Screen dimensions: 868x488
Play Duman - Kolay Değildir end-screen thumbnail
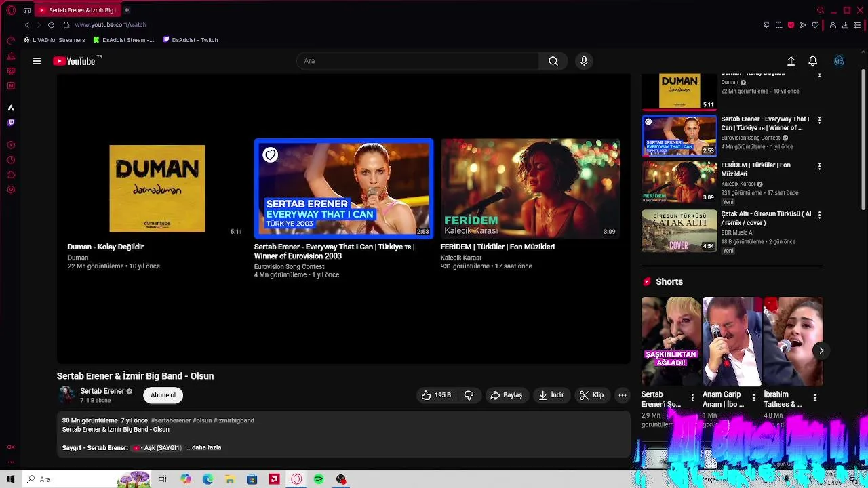pyautogui.click(x=157, y=188)
